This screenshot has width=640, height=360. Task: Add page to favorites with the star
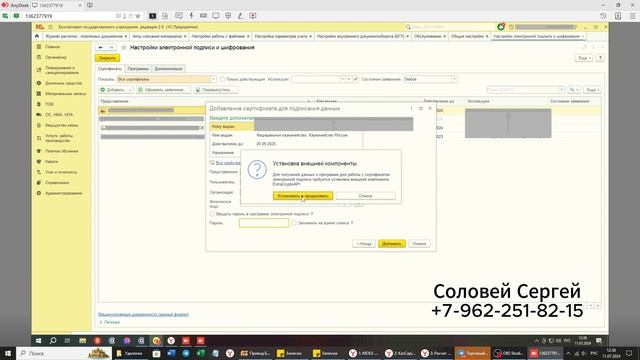(124, 48)
